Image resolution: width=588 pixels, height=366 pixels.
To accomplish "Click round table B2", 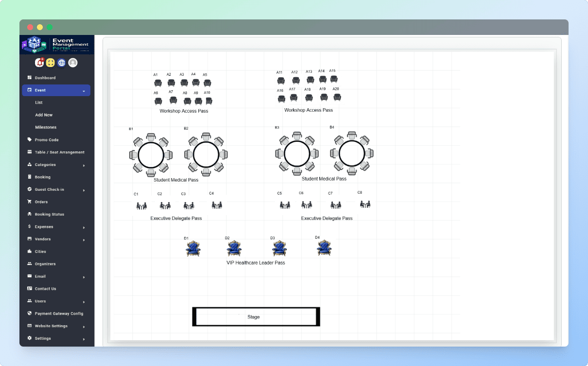I will (206, 155).
